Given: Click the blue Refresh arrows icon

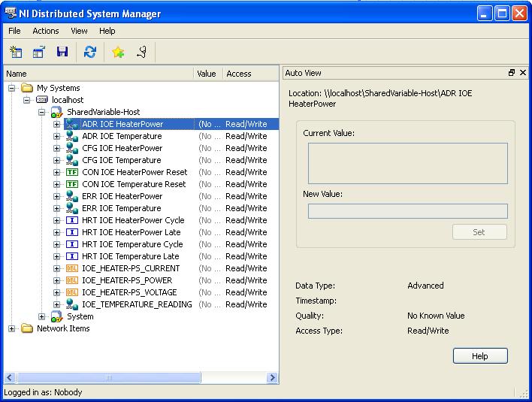Looking at the screenshot, I should click(90, 52).
